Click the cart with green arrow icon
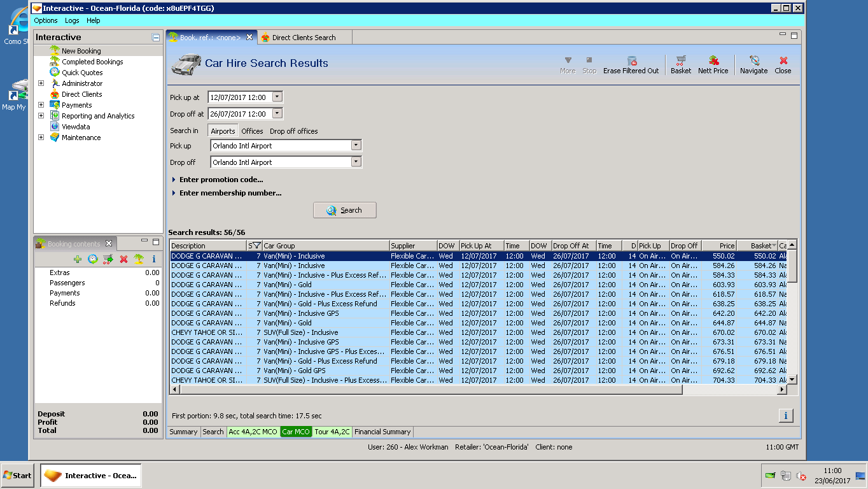Screen dimensions: 868x489 (x=108, y=259)
